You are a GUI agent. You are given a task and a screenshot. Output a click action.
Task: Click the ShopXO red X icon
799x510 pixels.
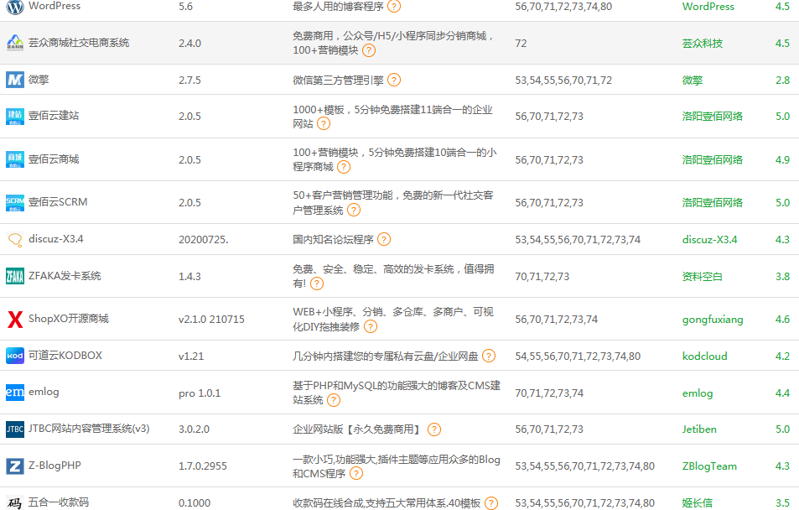click(x=15, y=319)
